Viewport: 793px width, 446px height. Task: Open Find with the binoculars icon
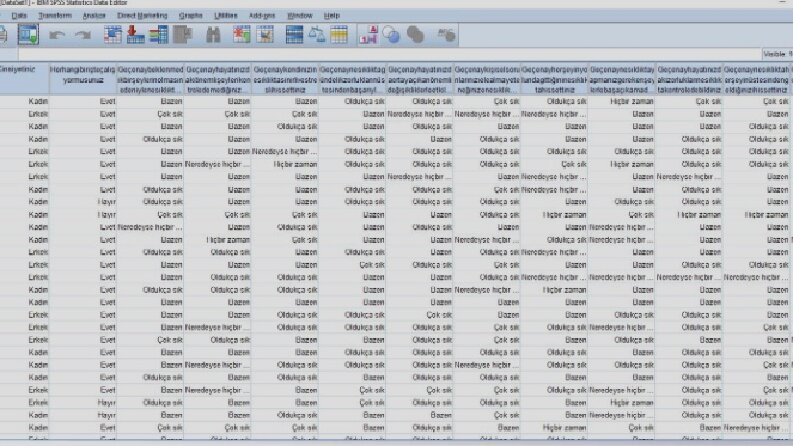point(213,34)
